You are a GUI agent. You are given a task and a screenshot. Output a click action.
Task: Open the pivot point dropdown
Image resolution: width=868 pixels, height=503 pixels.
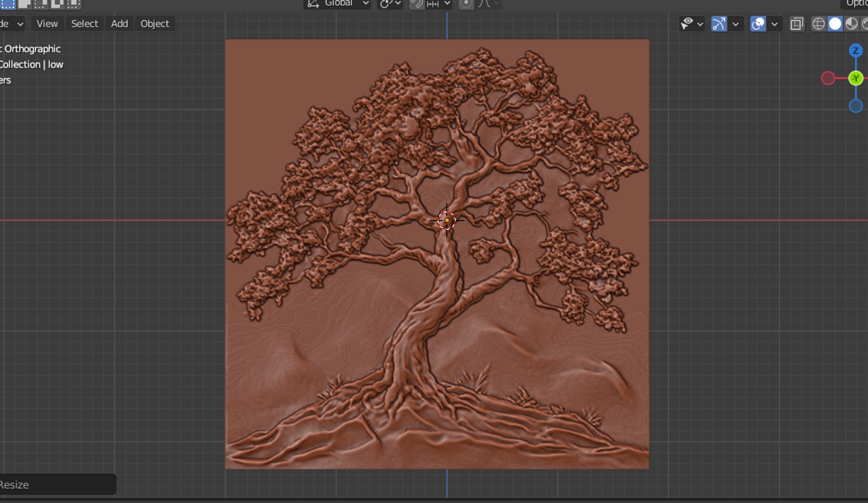click(x=390, y=4)
